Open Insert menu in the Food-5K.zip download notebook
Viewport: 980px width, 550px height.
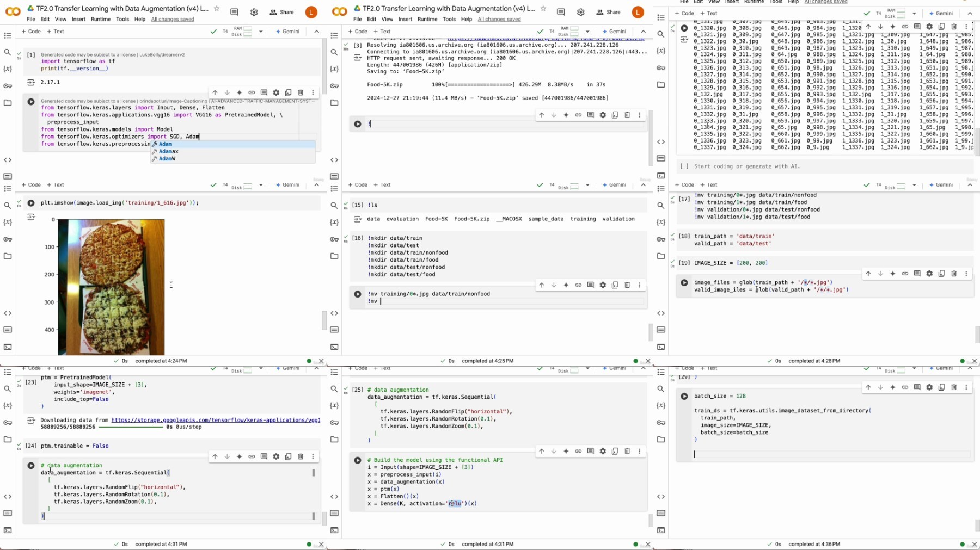[x=406, y=19]
